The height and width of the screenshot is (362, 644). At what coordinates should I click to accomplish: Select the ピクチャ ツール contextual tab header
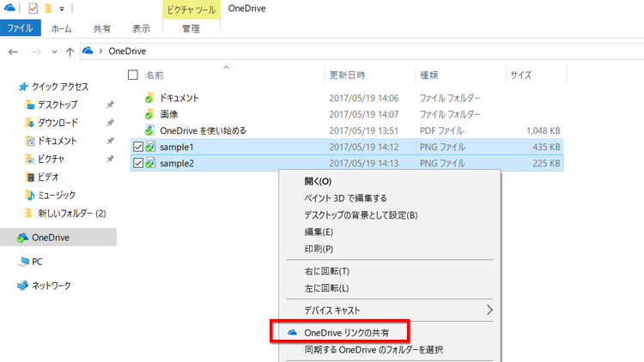point(191,9)
